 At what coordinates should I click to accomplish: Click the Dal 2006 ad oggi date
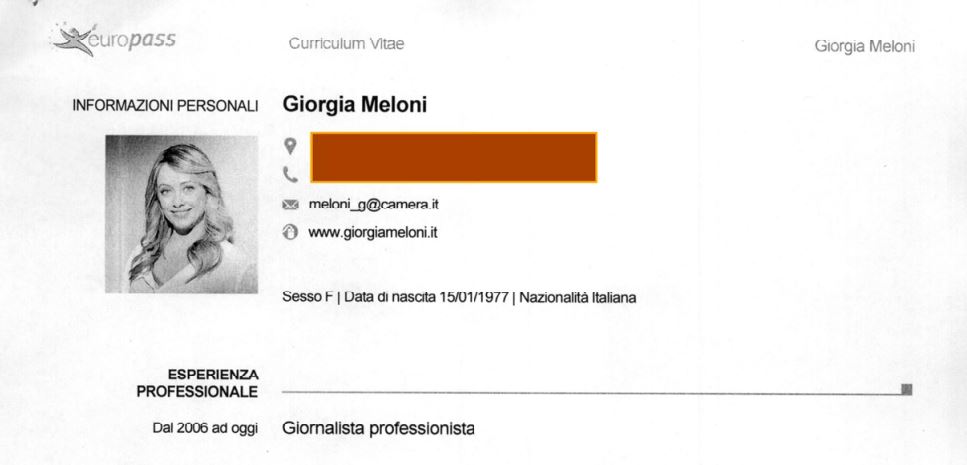(x=205, y=429)
